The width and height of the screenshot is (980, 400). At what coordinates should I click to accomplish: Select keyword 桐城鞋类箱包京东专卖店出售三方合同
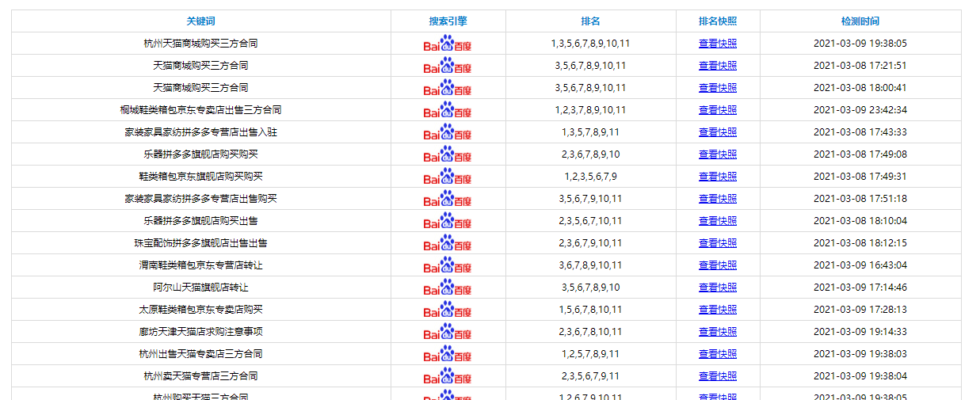tap(200, 110)
